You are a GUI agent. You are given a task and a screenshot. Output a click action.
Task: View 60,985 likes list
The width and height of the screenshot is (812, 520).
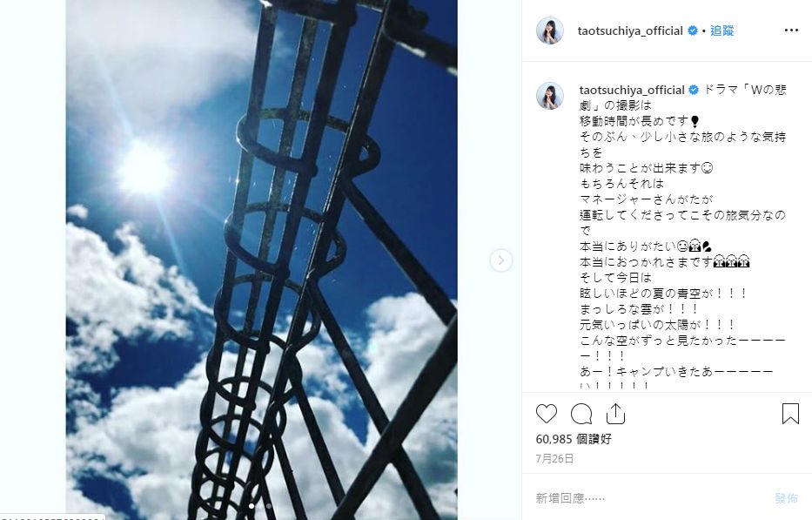point(574,439)
